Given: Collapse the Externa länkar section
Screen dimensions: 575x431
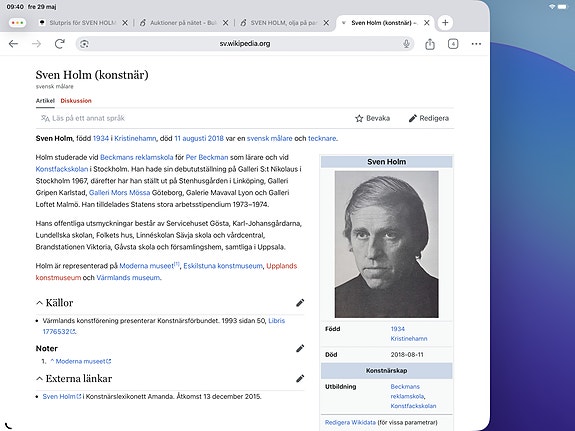Looking at the screenshot, I should (74, 379).
